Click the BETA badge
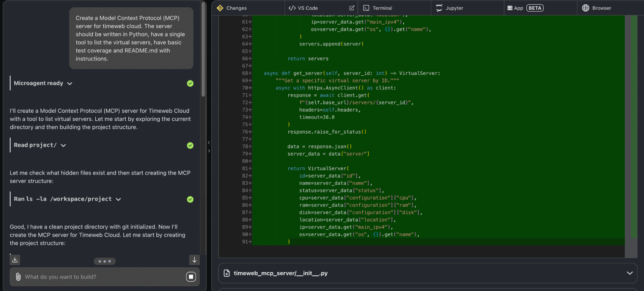This screenshot has height=291, width=644. [x=535, y=8]
